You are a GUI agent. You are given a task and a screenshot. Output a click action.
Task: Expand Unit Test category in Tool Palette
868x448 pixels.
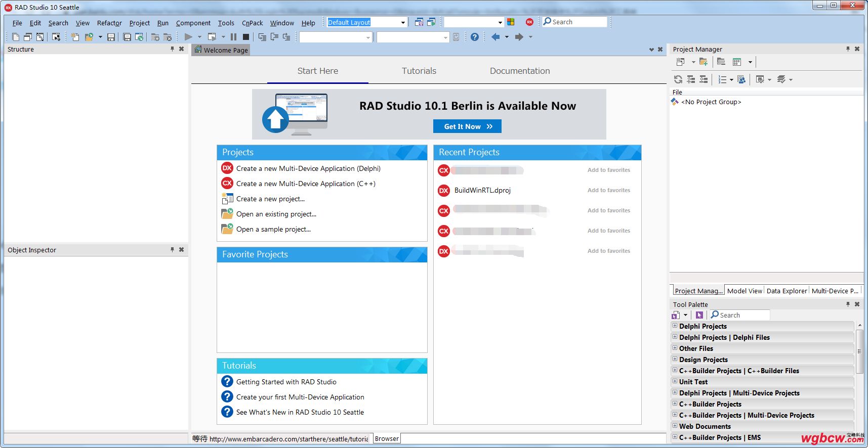coord(675,382)
